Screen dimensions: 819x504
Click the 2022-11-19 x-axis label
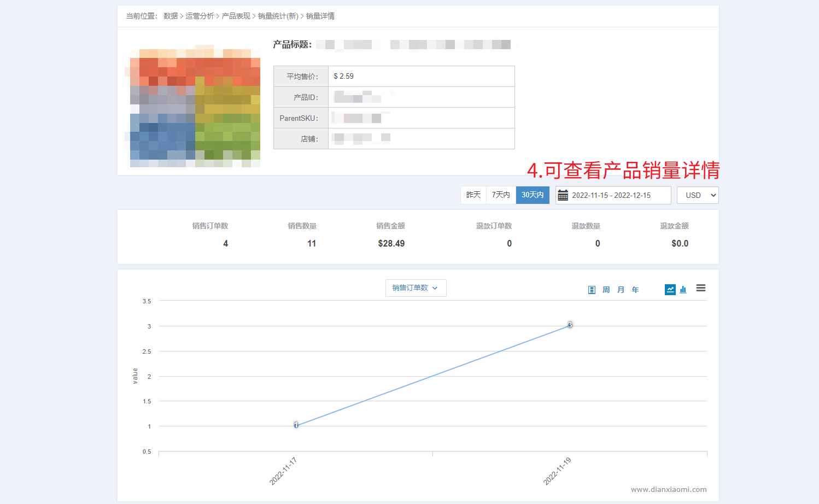(557, 471)
